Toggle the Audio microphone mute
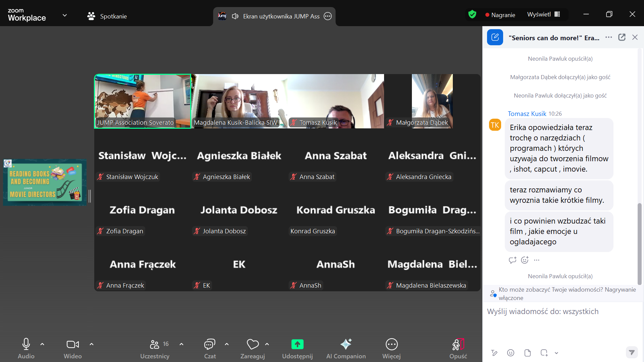Viewport: 644px width, 362px height. [x=26, y=344]
